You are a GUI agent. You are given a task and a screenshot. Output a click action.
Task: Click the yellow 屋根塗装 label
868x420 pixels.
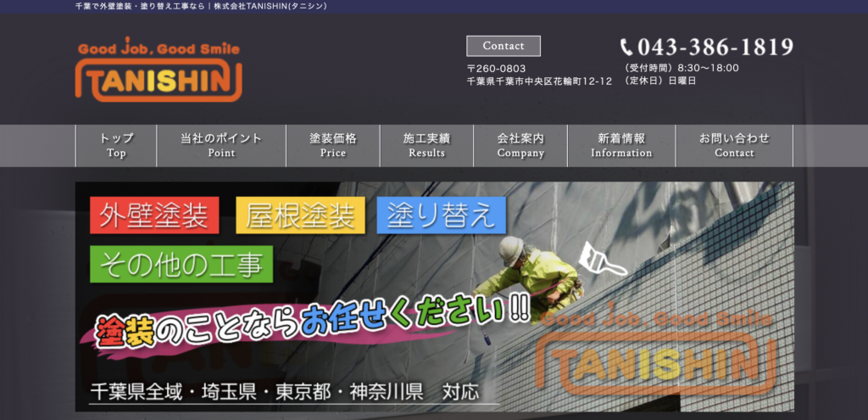[x=300, y=216]
